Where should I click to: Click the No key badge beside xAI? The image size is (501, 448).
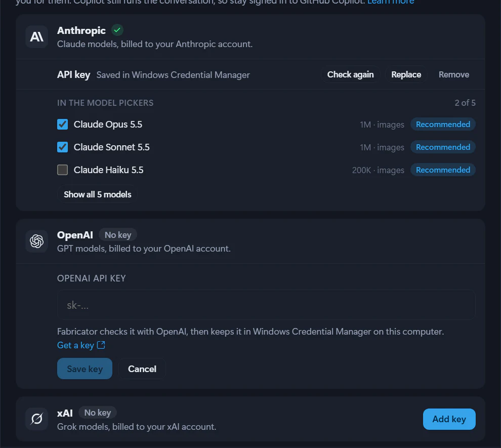pyautogui.click(x=98, y=413)
